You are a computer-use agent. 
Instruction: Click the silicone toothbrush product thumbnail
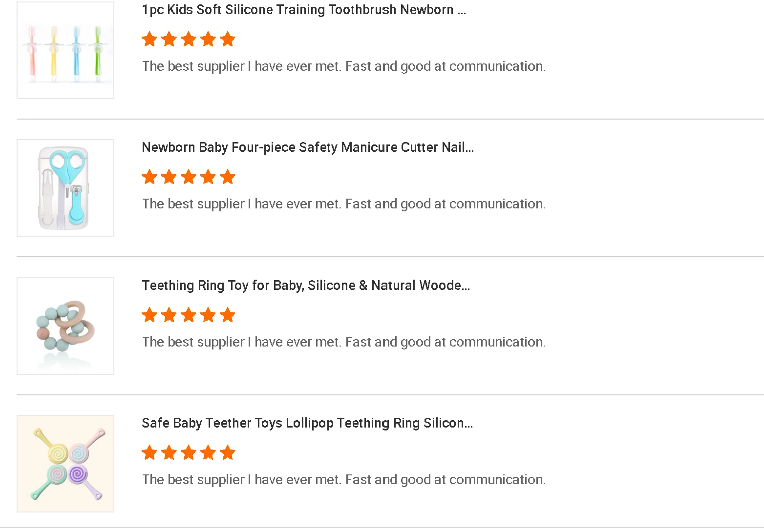pyautogui.click(x=65, y=50)
